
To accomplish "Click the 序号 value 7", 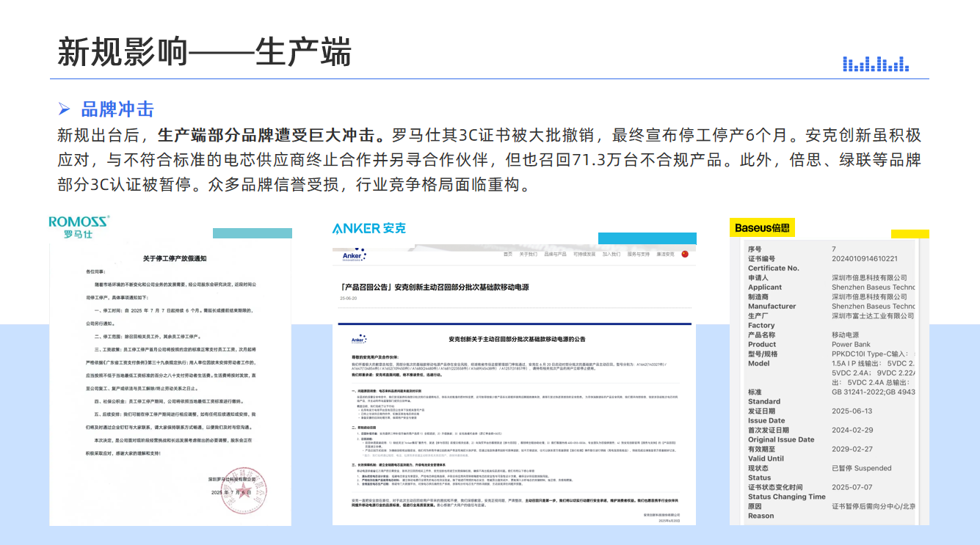I will pyautogui.click(x=834, y=249).
